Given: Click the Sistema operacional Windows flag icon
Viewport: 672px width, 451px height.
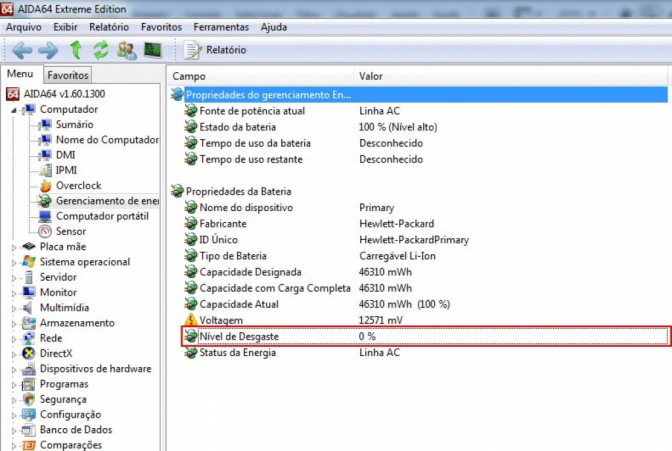Looking at the screenshot, I should click(29, 262).
